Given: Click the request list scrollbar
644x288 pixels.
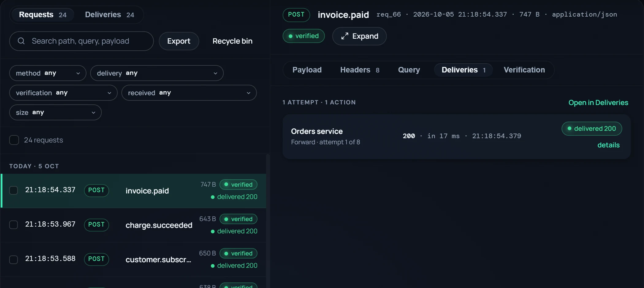Looking at the screenshot, I should [x=268, y=221].
